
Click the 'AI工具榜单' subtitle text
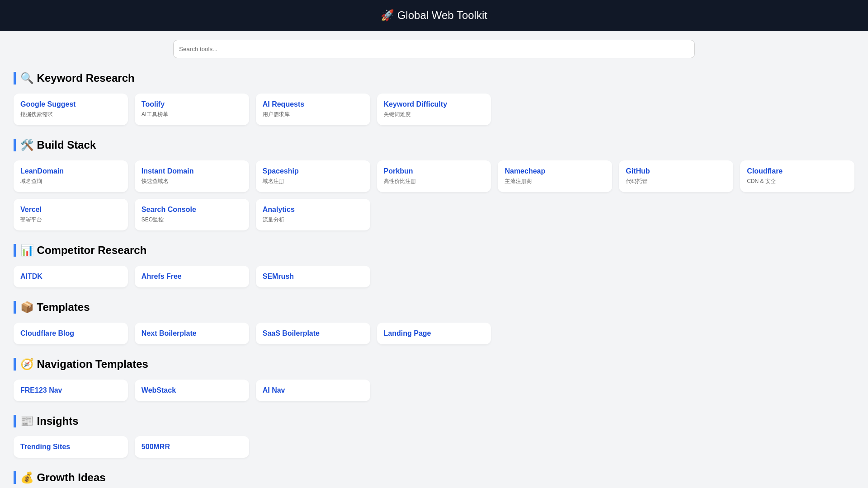click(x=155, y=114)
